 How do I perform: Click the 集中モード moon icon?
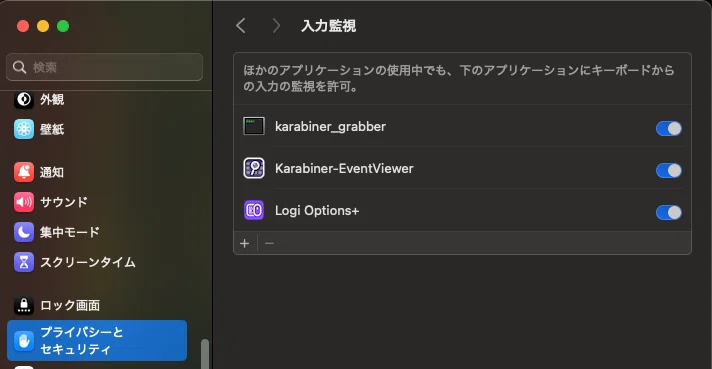(x=24, y=232)
